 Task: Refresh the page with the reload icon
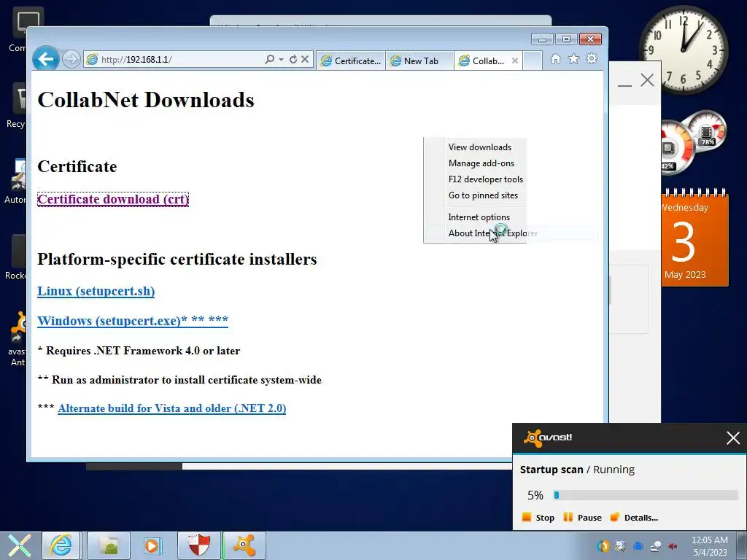293,59
